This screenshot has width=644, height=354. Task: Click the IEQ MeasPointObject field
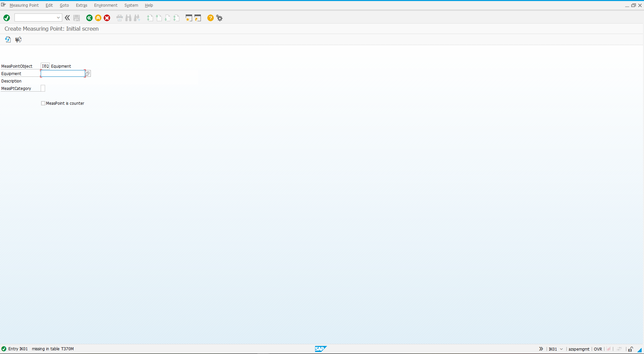pos(45,66)
